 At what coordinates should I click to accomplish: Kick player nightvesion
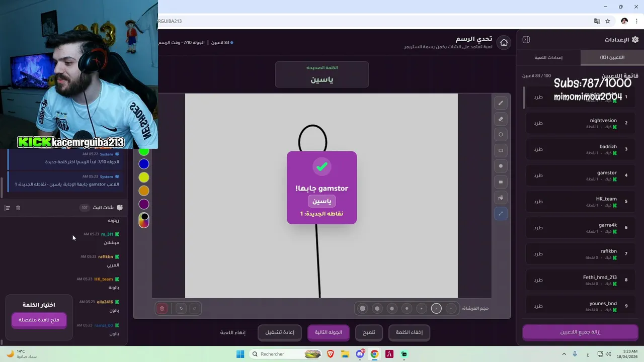(x=538, y=123)
